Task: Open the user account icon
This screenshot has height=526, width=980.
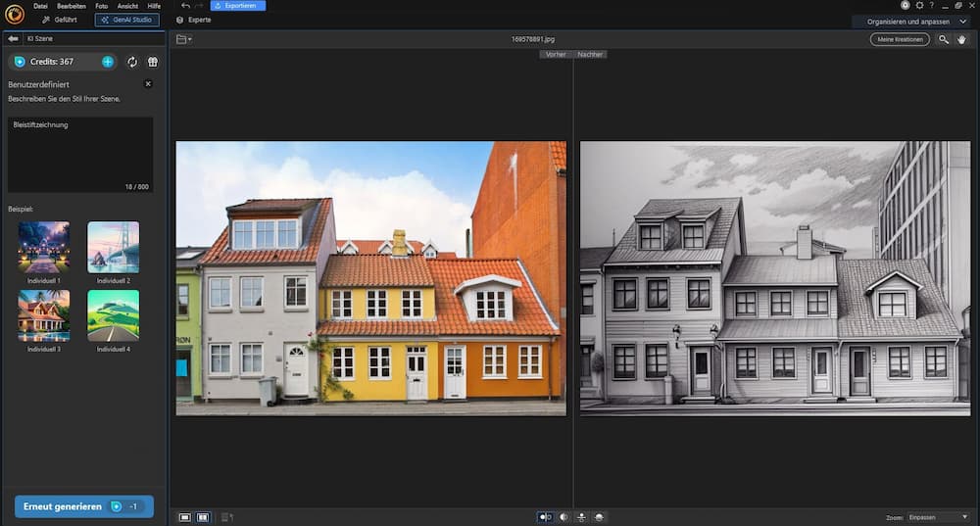Action: [905, 5]
